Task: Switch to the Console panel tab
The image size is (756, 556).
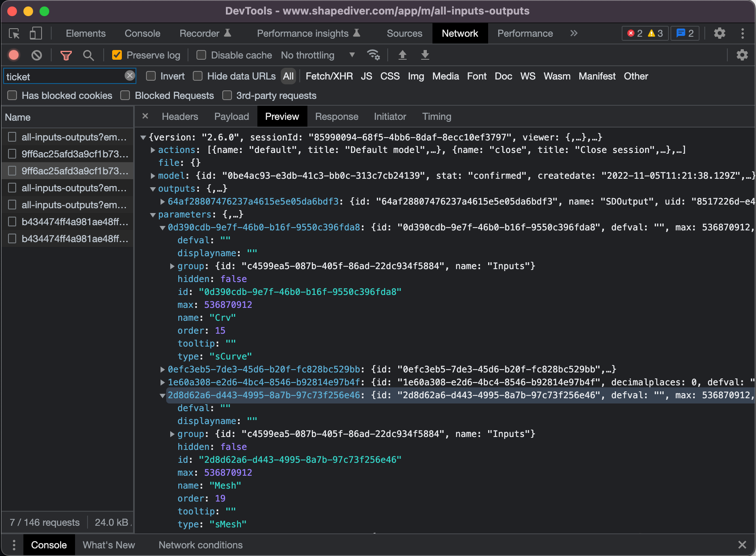Action: click(142, 33)
